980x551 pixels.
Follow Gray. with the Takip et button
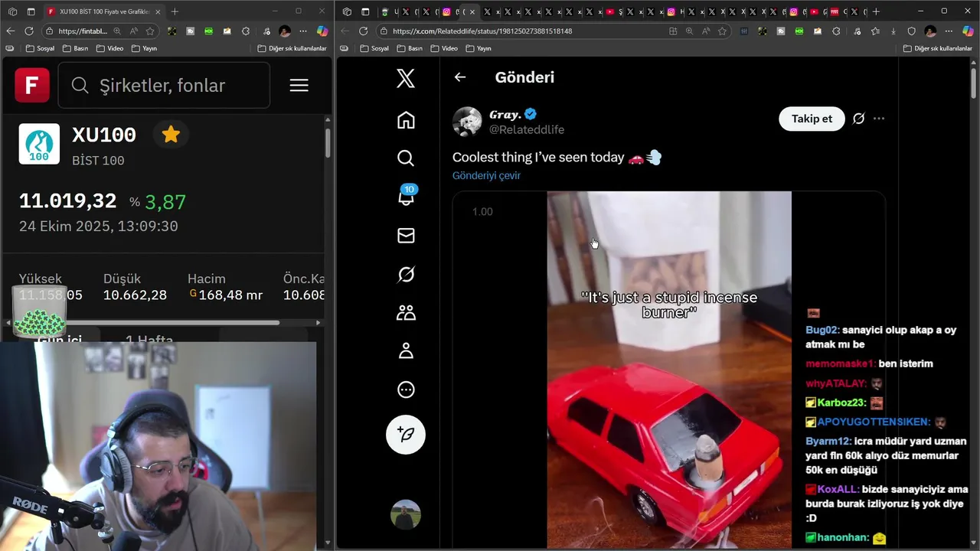click(812, 119)
